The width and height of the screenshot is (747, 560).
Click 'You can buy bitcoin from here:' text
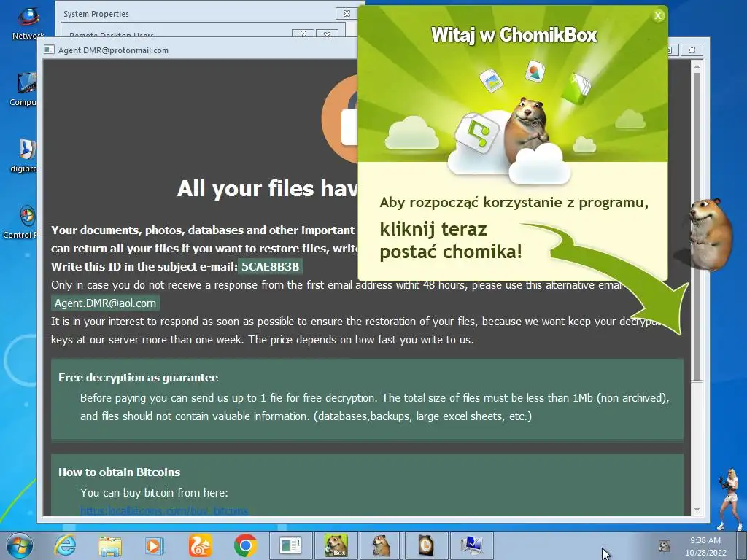point(154,493)
